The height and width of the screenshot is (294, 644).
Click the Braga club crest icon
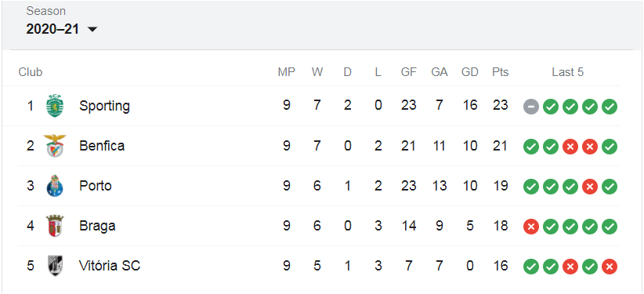click(x=55, y=226)
